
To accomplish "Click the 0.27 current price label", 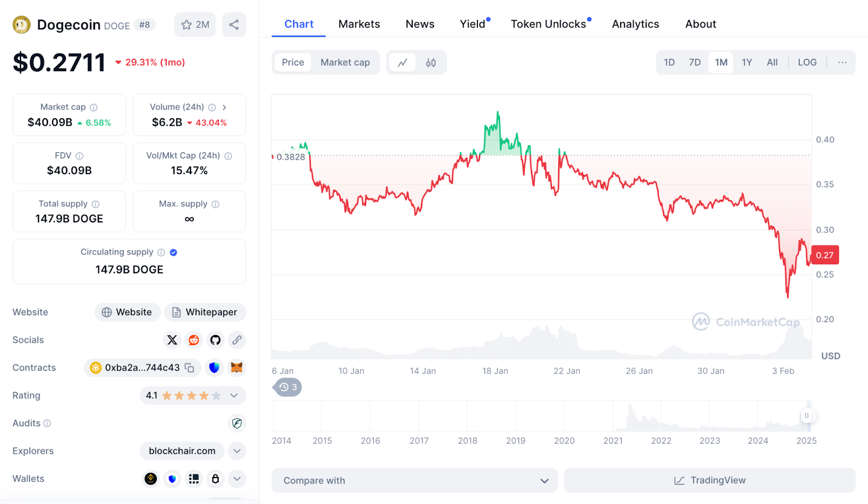I will (825, 255).
